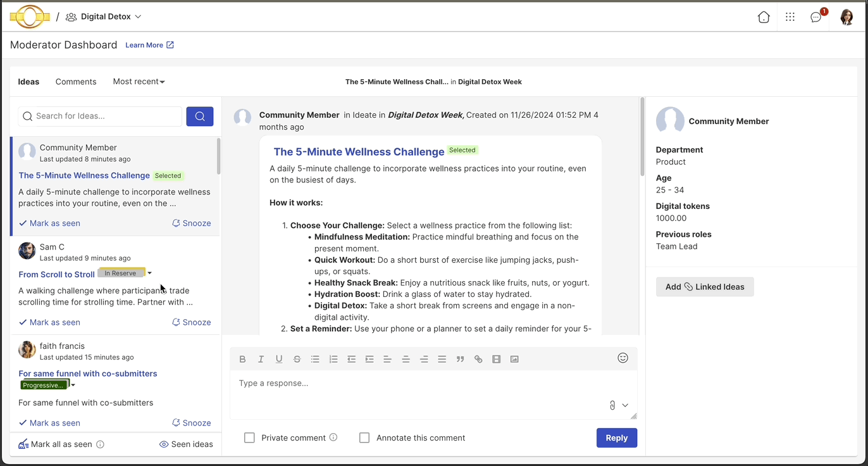Viewport: 868px width, 466px height.
Task: Open the messages notification icon
Action: click(x=816, y=17)
